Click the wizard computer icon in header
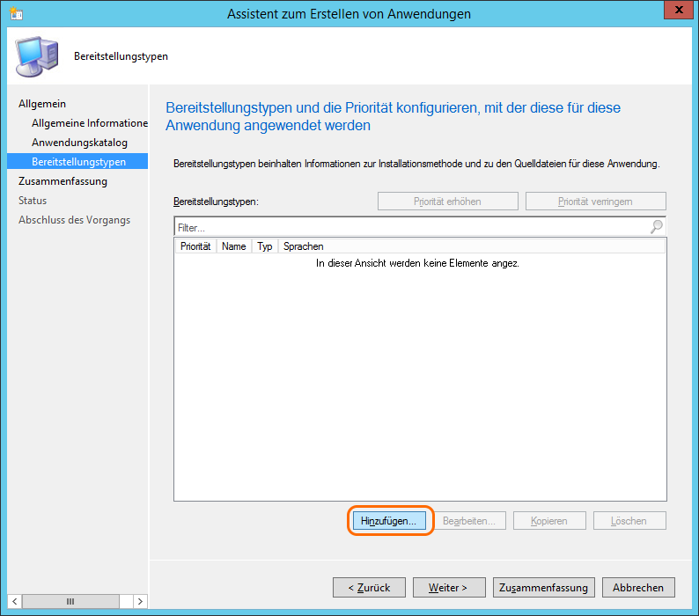 tap(35, 56)
